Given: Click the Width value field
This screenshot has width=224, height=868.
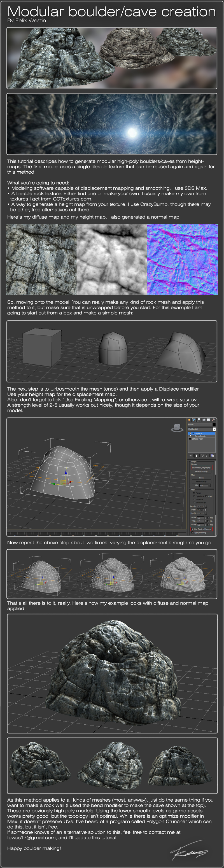Looking at the screenshot, I should [201, 510].
